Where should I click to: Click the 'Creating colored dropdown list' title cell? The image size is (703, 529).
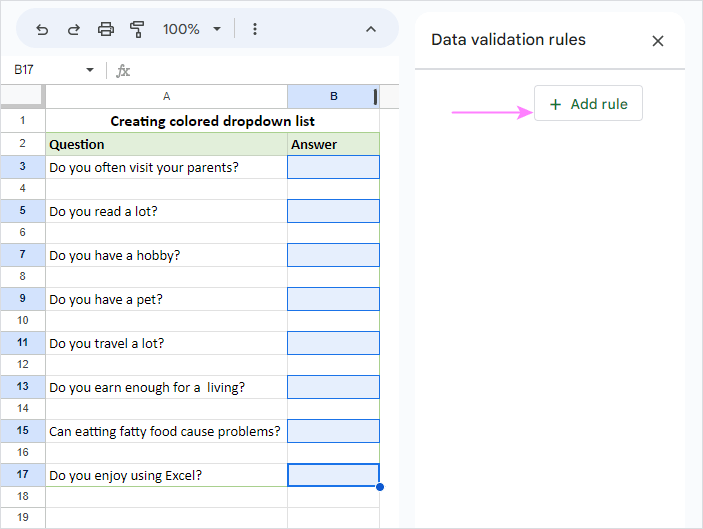(x=213, y=121)
